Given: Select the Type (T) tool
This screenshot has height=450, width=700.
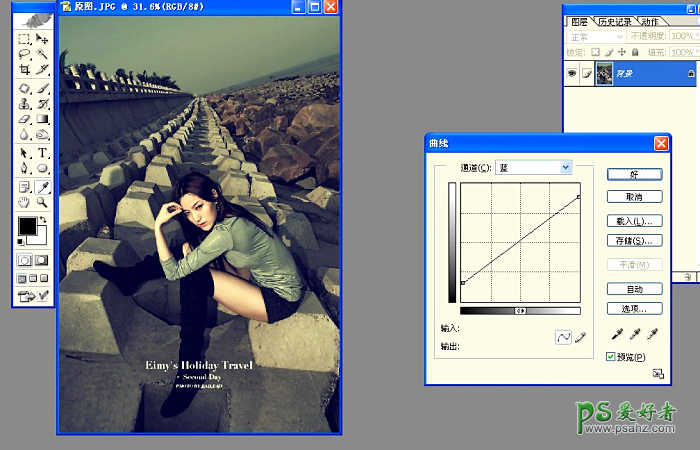Looking at the screenshot, I should [43, 153].
